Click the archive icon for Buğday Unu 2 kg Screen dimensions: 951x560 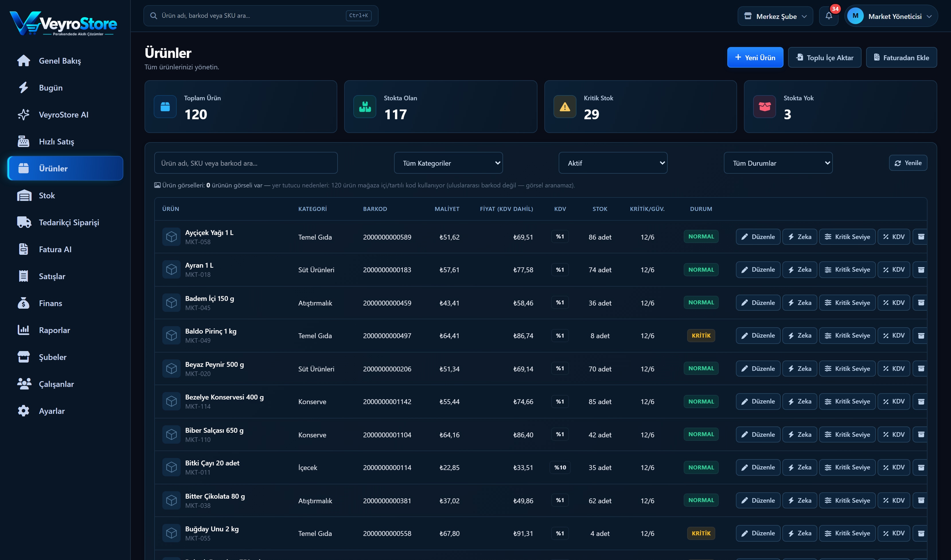[x=921, y=533]
